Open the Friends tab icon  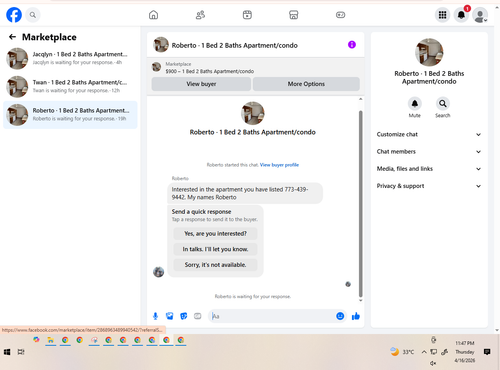200,15
